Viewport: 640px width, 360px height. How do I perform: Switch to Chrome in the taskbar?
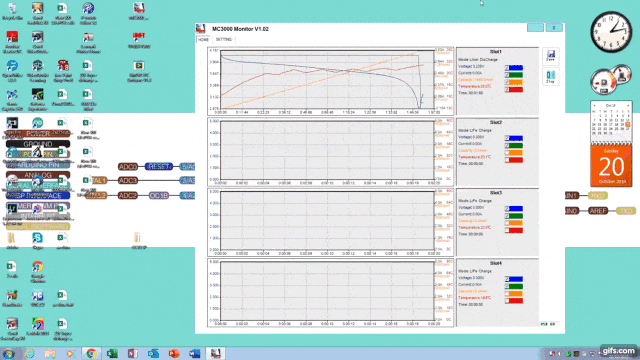pyautogui.click(x=91, y=353)
